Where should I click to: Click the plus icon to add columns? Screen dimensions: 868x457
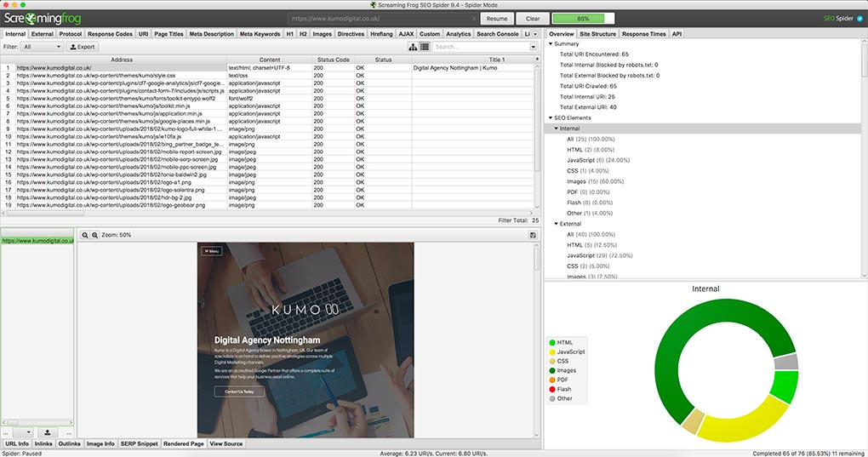pyautogui.click(x=536, y=60)
